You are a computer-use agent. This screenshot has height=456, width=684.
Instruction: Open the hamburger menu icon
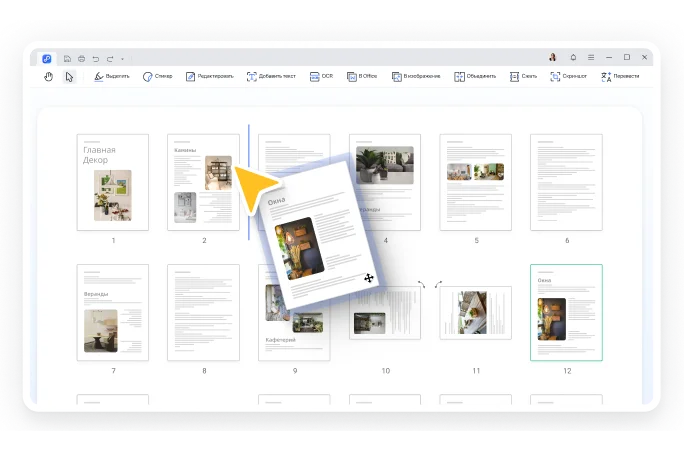591,57
